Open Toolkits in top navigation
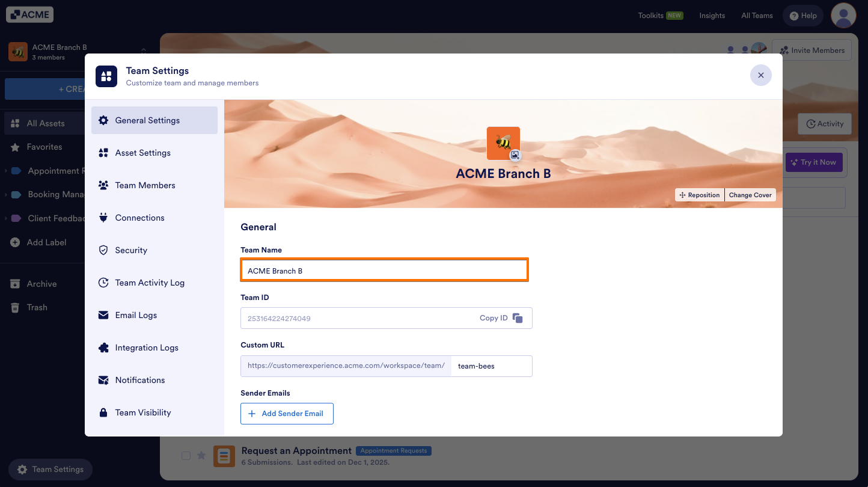 pos(661,16)
